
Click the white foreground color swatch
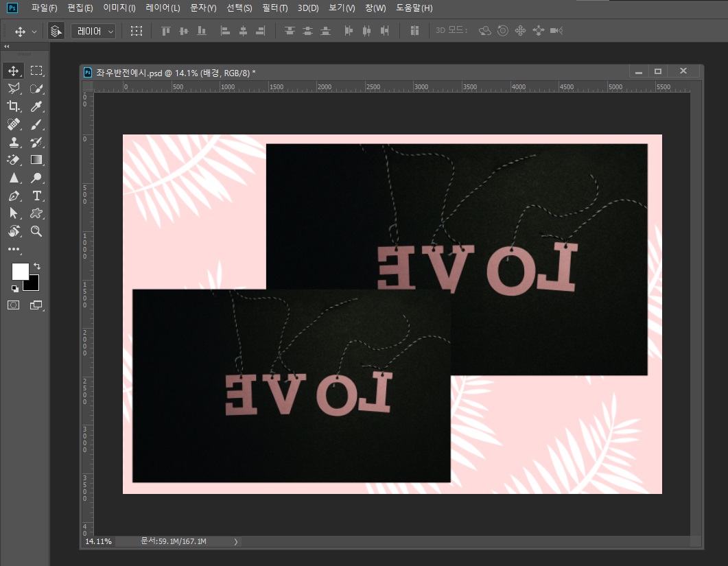[19, 271]
